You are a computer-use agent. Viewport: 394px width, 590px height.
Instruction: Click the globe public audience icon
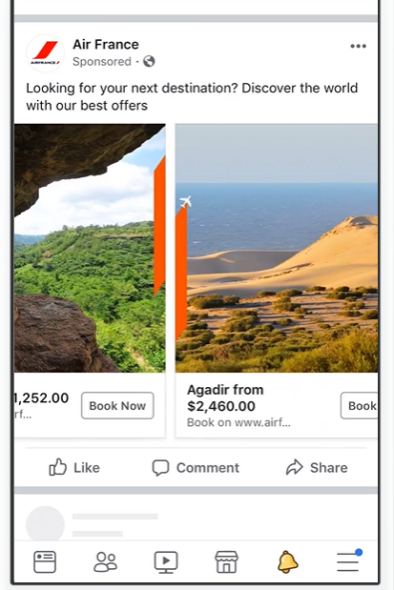tap(149, 61)
